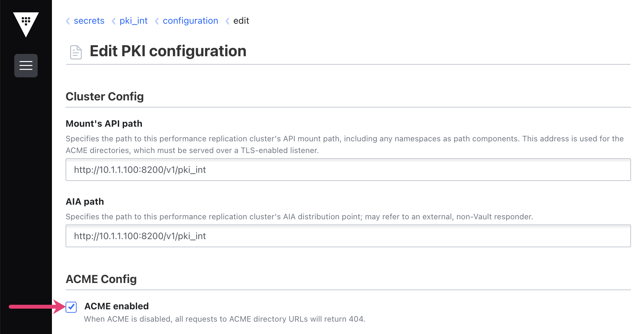Click the Mount's API path label

(x=104, y=123)
